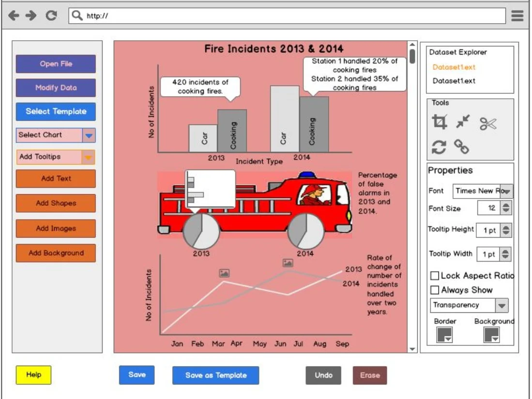
Task: Click the Add Images button
Action: [56, 229]
